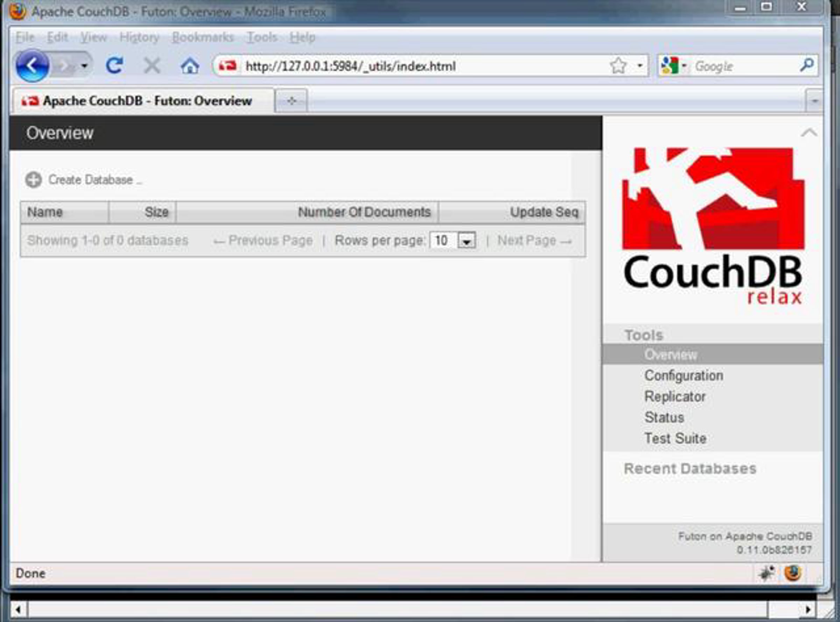This screenshot has width=840, height=622.
Task: Select the Apache CouchDB Futon tab
Action: [x=143, y=101]
